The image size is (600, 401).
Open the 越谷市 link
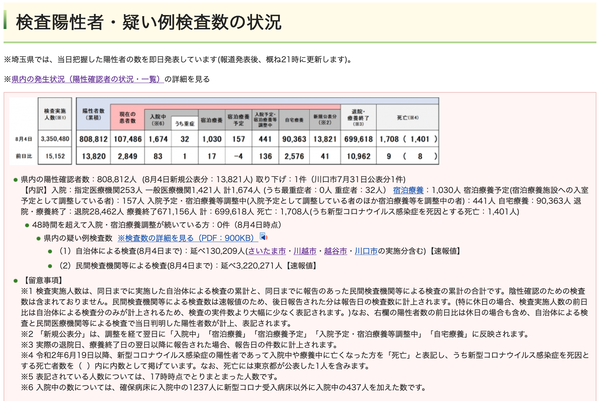[336, 251]
